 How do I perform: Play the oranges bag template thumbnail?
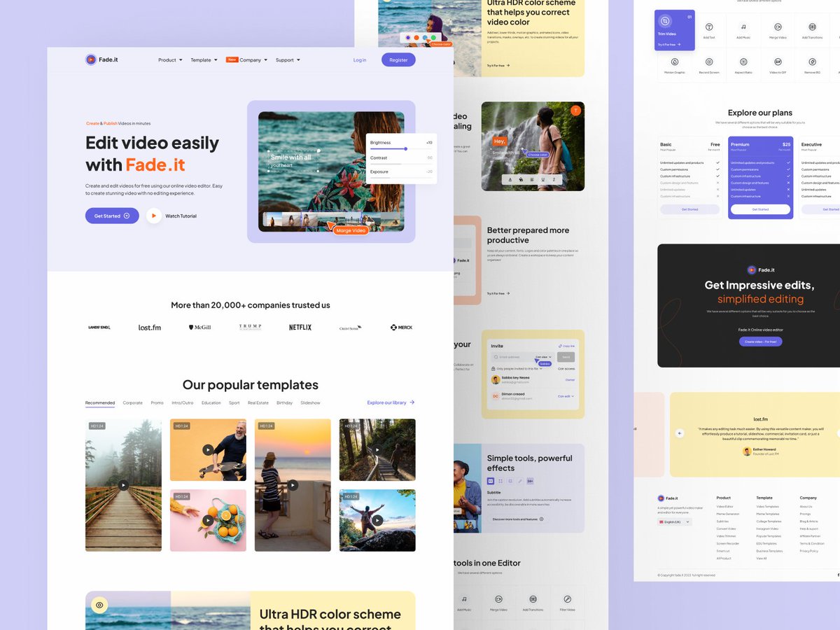coord(208,520)
